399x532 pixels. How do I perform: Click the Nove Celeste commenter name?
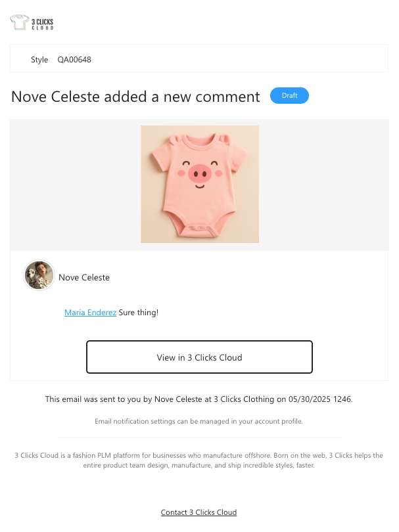click(84, 277)
